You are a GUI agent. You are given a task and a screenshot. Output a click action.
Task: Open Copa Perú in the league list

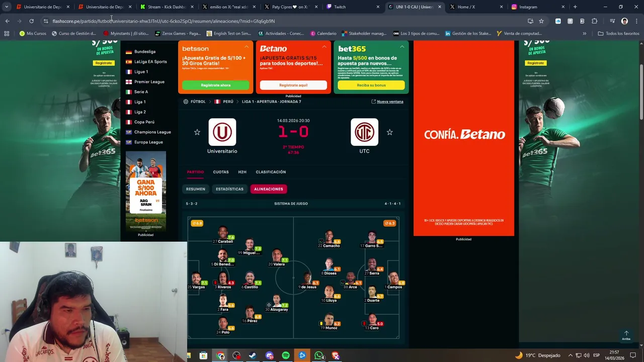pyautogui.click(x=144, y=122)
